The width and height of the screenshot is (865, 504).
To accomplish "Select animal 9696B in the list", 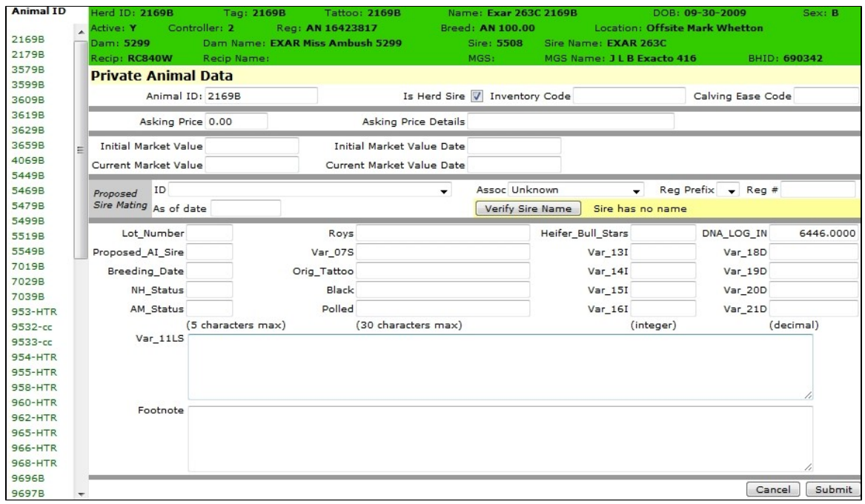I will click(x=28, y=478).
